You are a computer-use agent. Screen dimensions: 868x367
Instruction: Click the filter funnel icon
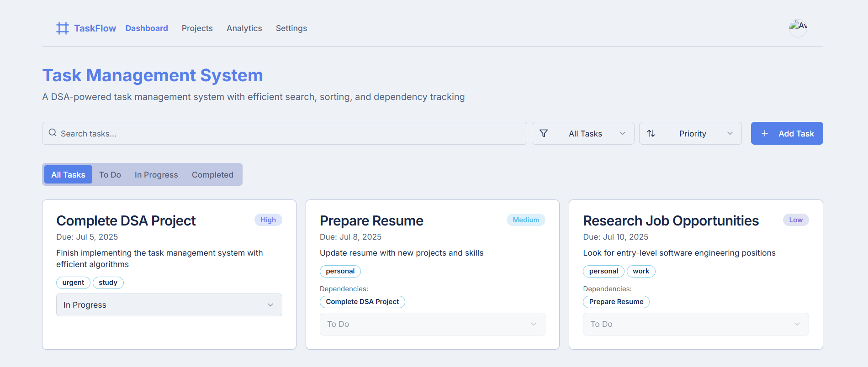544,133
